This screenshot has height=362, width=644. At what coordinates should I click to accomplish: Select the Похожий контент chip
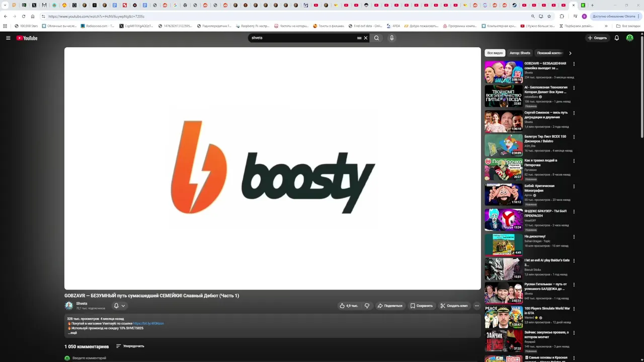[x=549, y=53]
